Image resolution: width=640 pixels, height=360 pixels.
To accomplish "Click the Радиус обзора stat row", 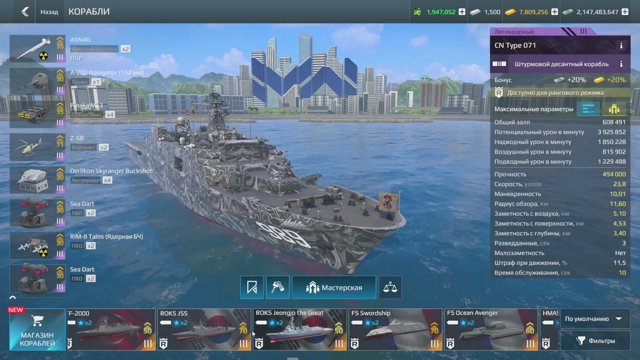I will click(560, 204).
